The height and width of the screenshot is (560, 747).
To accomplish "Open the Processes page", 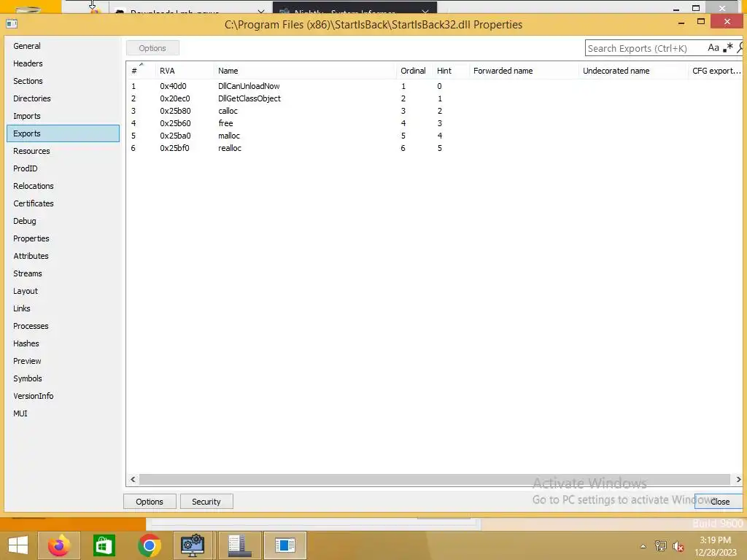I will pos(63,326).
